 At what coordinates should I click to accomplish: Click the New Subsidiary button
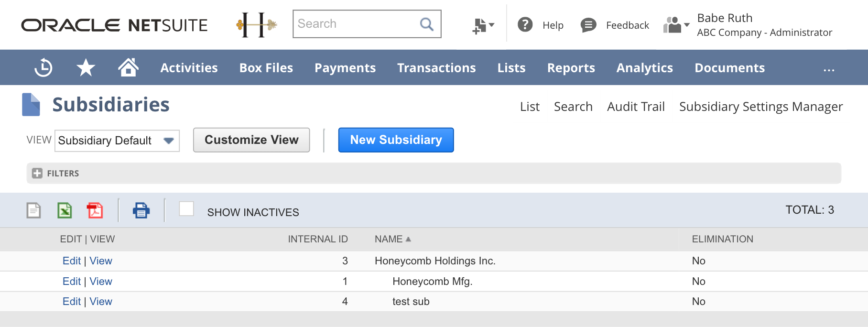pos(396,140)
